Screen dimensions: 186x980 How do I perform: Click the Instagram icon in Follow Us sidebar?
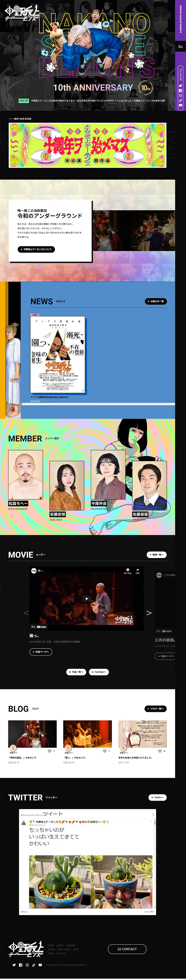181,95
